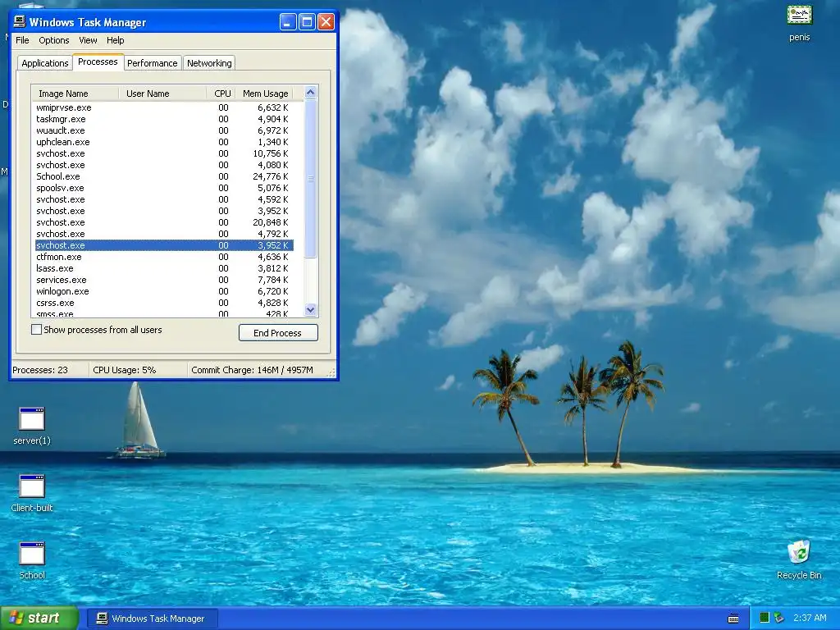This screenshot has width=840, height=630.
Task: Select the spoolsv.exe process
Action: [163, 188]
